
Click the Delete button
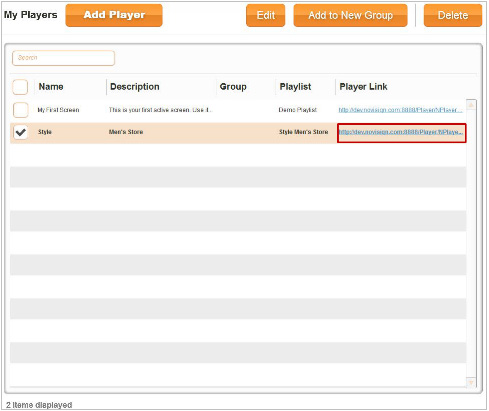[x=453, y=15]
